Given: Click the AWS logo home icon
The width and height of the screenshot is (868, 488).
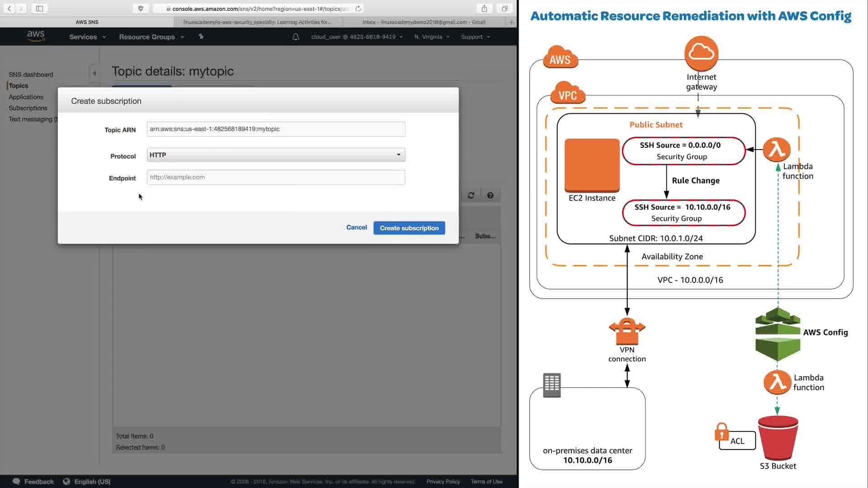Looking at the screenshot, I should [36, 36].
